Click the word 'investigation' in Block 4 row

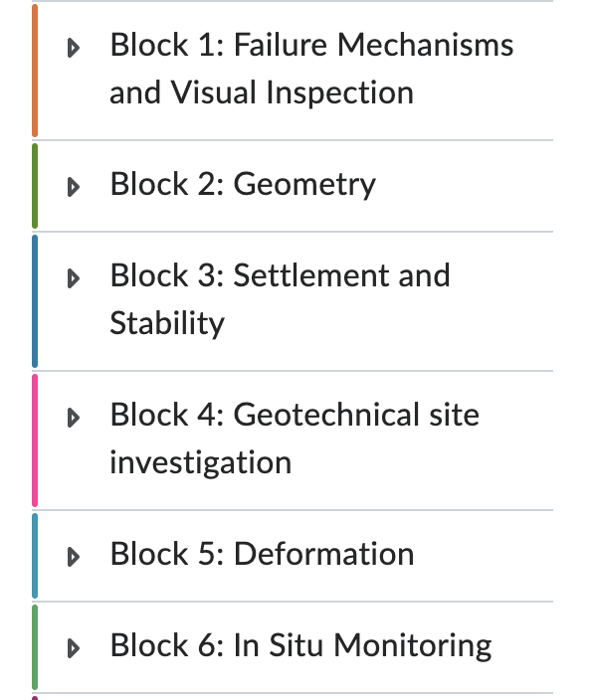[x=201, y=462]
